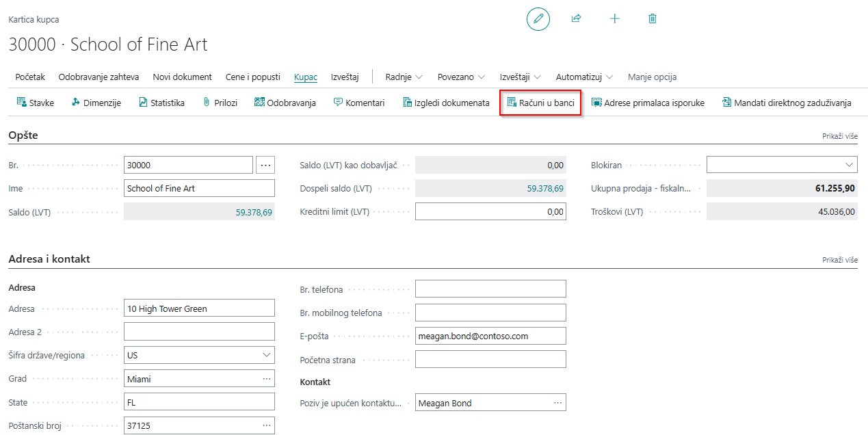
Task: Open Komentari action
Action: coord(359,103)
